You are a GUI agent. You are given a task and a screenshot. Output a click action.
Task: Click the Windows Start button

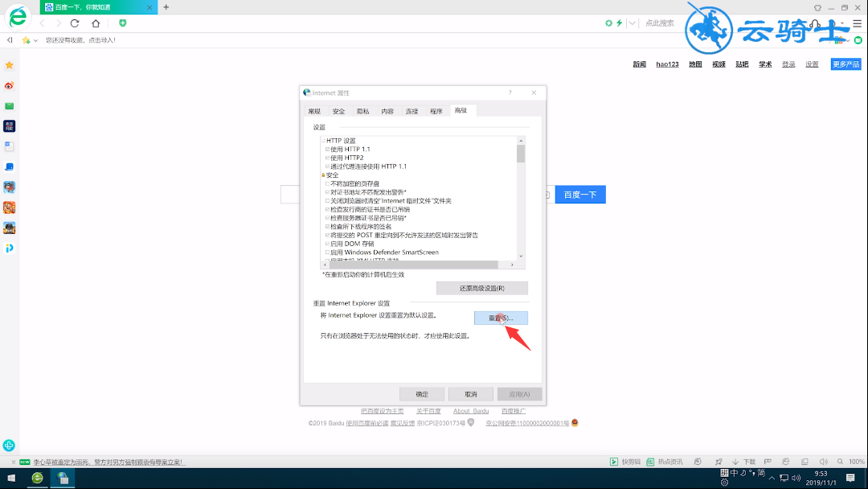(x=11, y=478)
